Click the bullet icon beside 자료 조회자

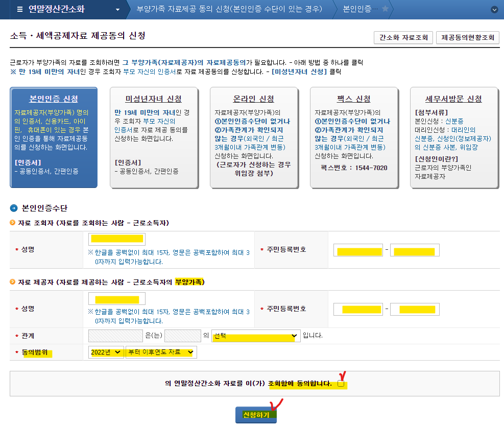[x=13, y=223]
